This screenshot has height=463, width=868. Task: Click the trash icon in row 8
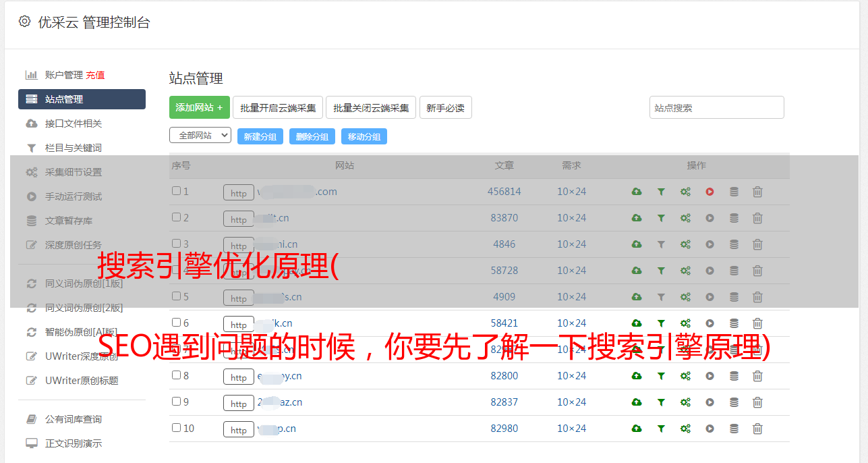[x=757, y=376]
